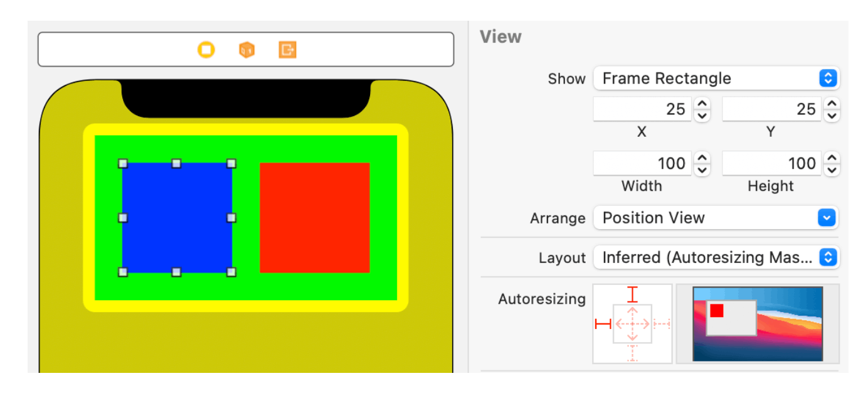Toggle the top autoresizing strut
The image size is (868, 398).
(632, 293)
